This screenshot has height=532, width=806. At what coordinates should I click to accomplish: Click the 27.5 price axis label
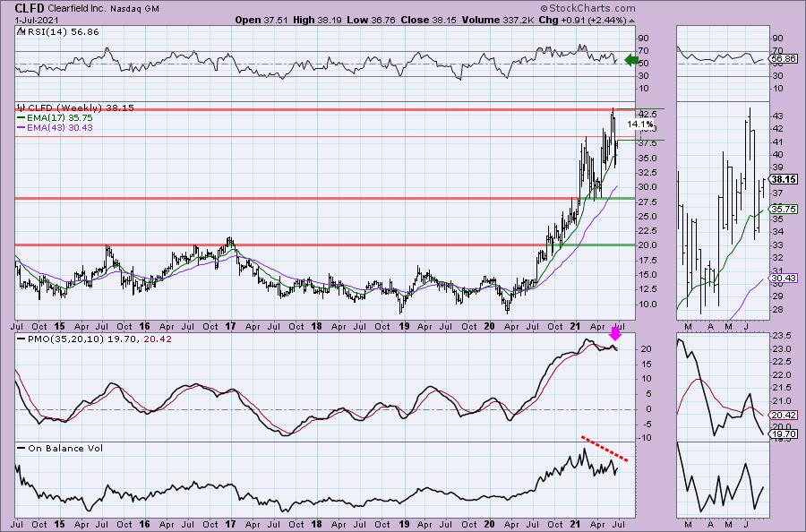tap(647, 202)
